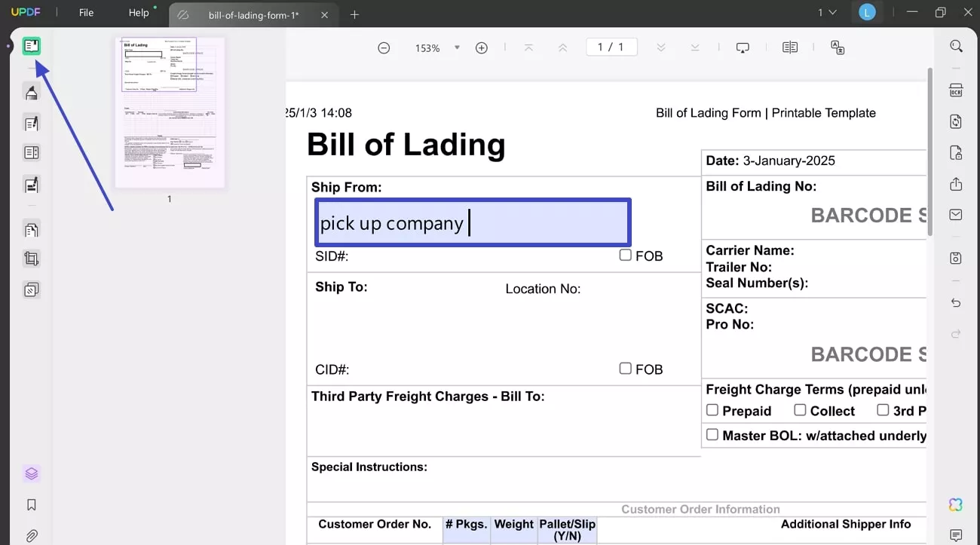Enable the Master BOL checkbox
980x545 pixels.
coord(712,435)
